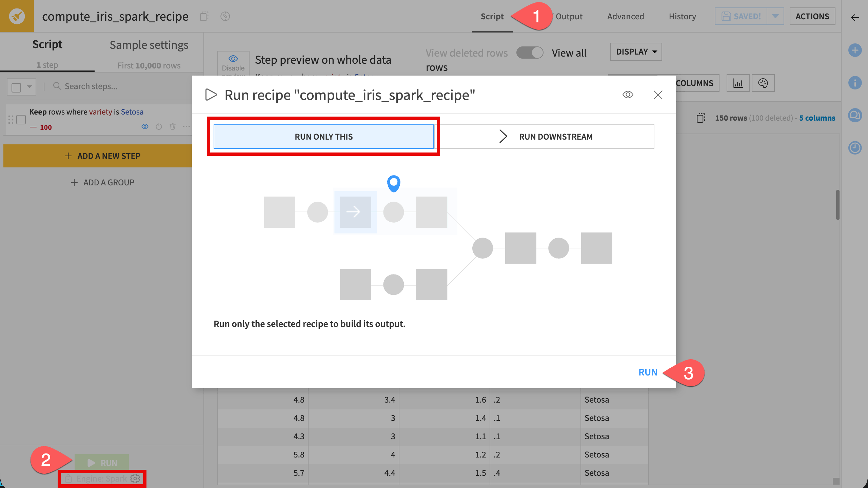Toggle Disable preview eye button

pos(233,63)
